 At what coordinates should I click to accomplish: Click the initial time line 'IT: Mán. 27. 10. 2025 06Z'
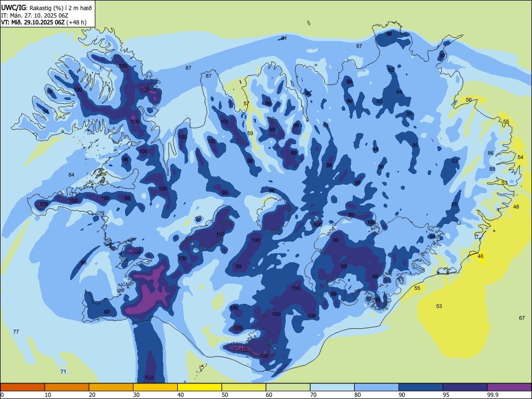tap(35, 15)
